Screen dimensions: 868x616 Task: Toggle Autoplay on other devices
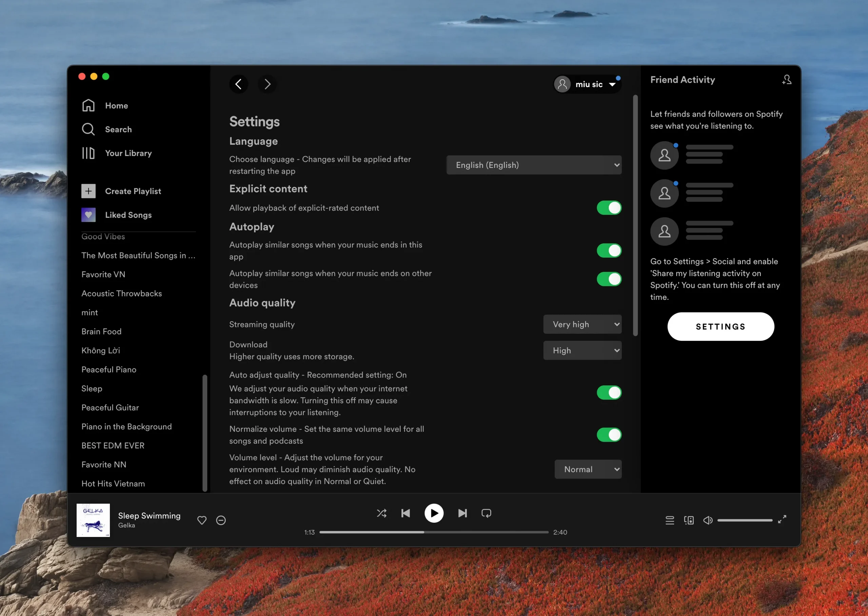(x=609, y=279)
